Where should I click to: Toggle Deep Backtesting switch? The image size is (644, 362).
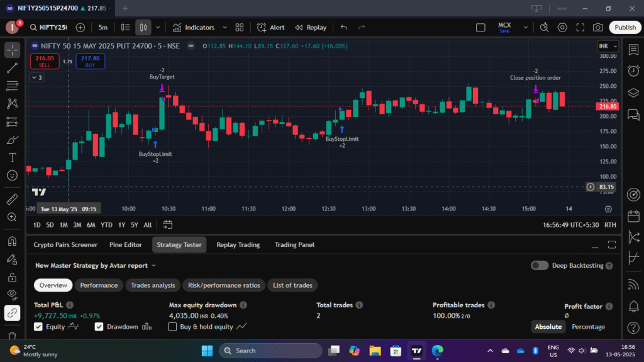[x=539, y=266]
